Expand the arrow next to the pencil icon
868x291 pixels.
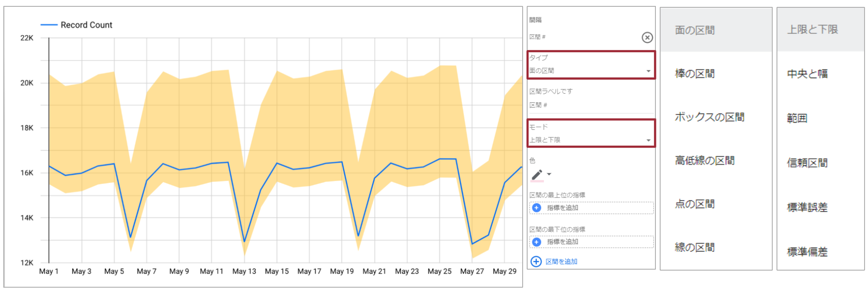tap(549, 174)
